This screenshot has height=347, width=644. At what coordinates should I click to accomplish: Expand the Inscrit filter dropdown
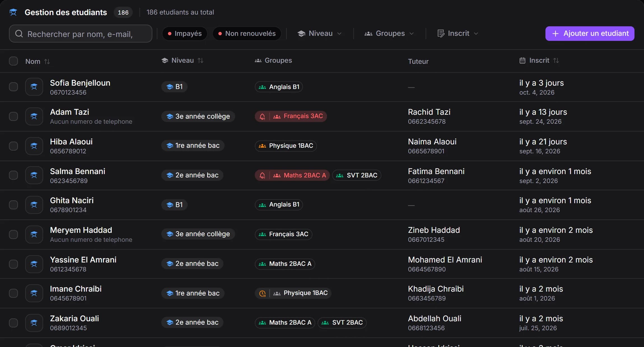pos(458,34)
